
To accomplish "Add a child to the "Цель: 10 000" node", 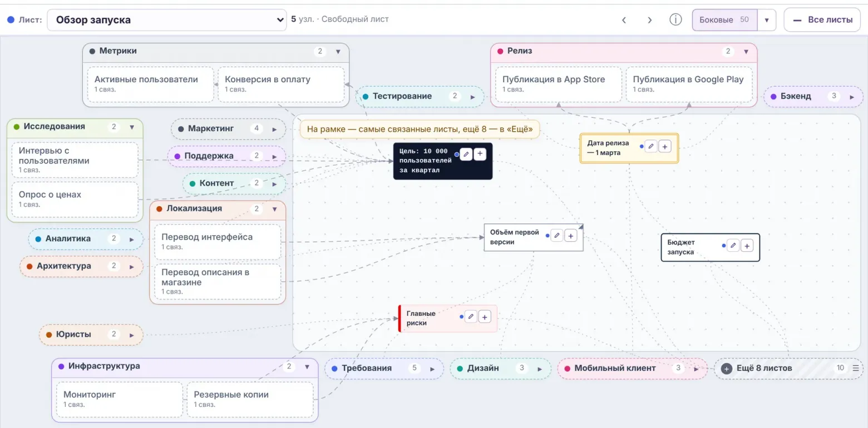I will (x=480, y=155).
